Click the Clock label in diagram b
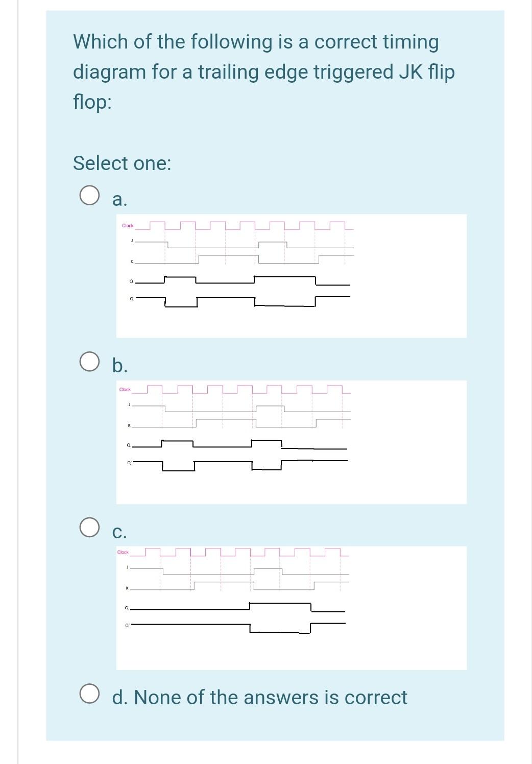Screen dimensions: 532x764 pyautogui.click(x=124, y=389)
